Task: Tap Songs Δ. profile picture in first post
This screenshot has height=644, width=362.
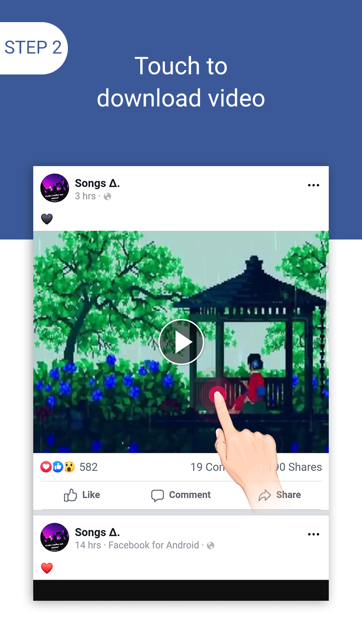Action: click(54, 188)
